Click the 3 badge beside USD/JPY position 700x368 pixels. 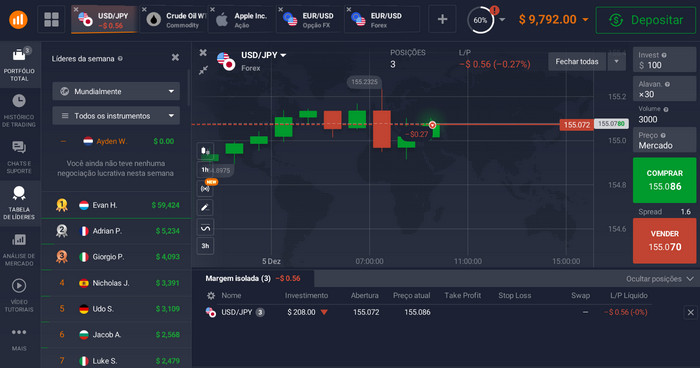click(x=260, y=312)
